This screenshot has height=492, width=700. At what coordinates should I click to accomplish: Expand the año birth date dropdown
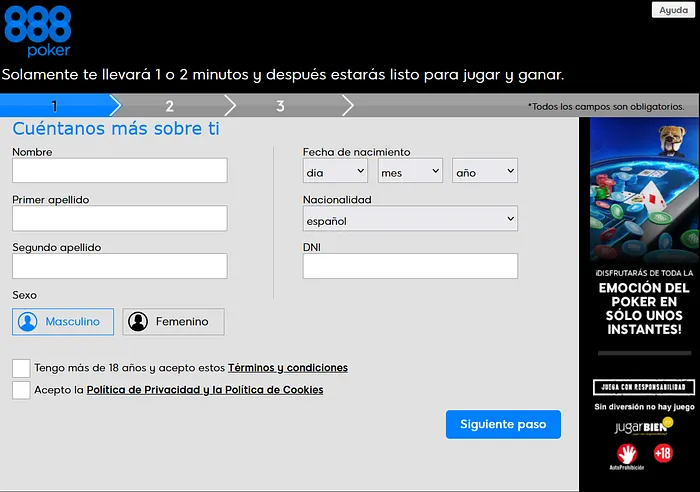coord(484,172)
